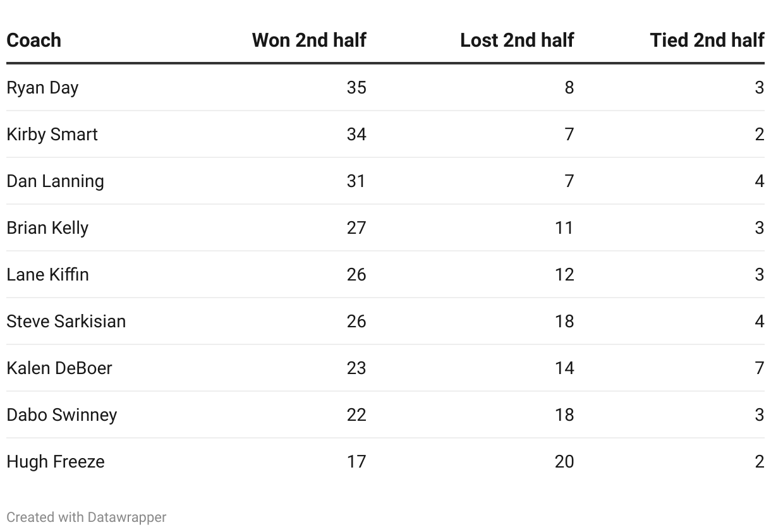The image size is (771, 532).
Task: Select Dan Lanning's name cell
Action: 55,181
